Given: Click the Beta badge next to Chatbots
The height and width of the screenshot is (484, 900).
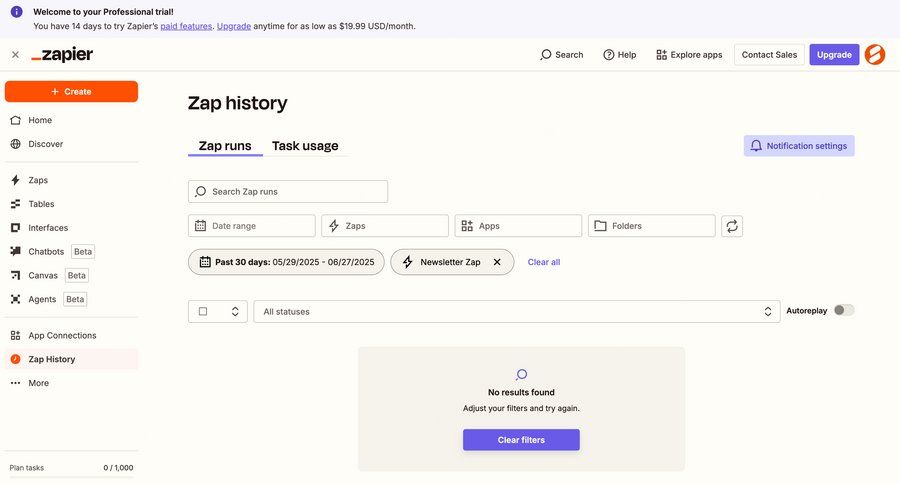Looking at the screenshot, I should (x=83, y=251).
